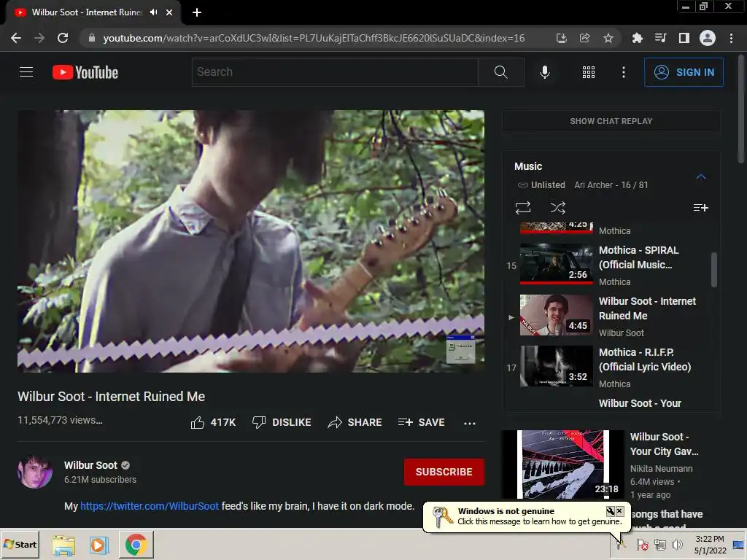Open the Music playlist title
The width and height of the screenshot is (747, 560).
(x=528, y=166)
